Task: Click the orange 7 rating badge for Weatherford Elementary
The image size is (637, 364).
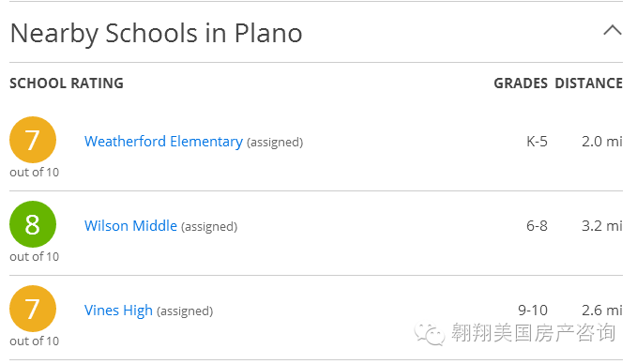Action: [x=33, y=140]
